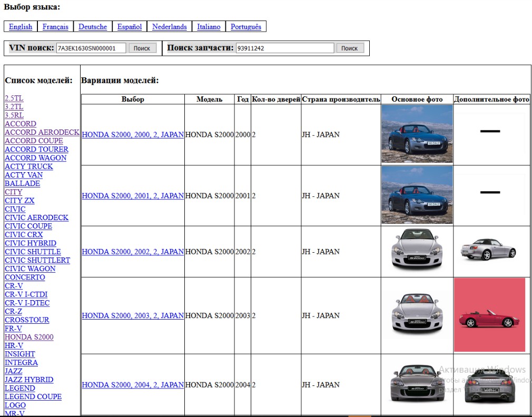The height and width of the screenshot is (417, 532).
Task: Select HONDA S2000, 2002, 2, JAPAN variation
Action: pos(133,252)
